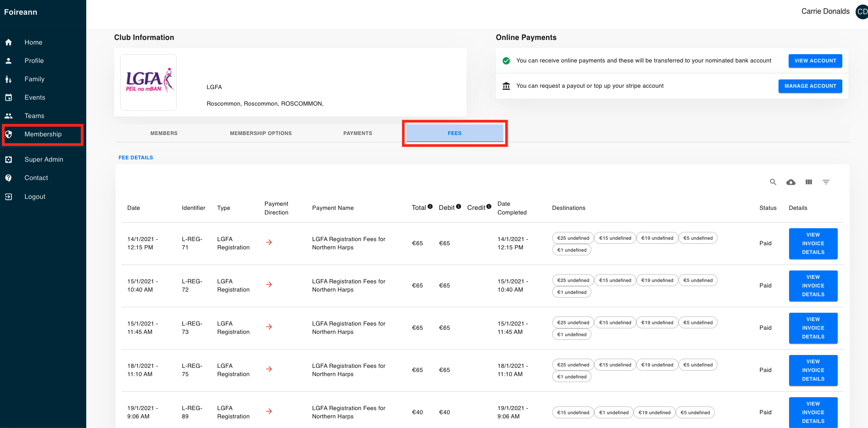Screen dimensions: 868x428
Task: Click the LGFA club logo
Action: [149, 82]
